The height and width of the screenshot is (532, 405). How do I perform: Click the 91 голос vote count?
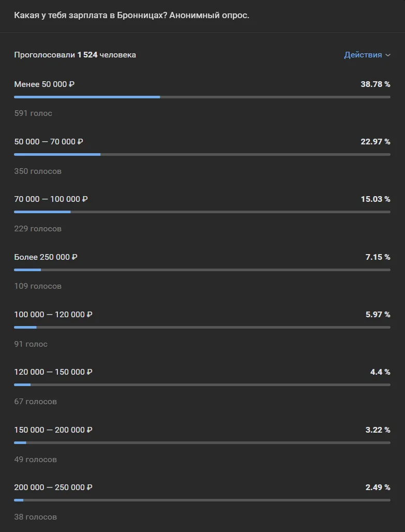(x=31, y=344)
